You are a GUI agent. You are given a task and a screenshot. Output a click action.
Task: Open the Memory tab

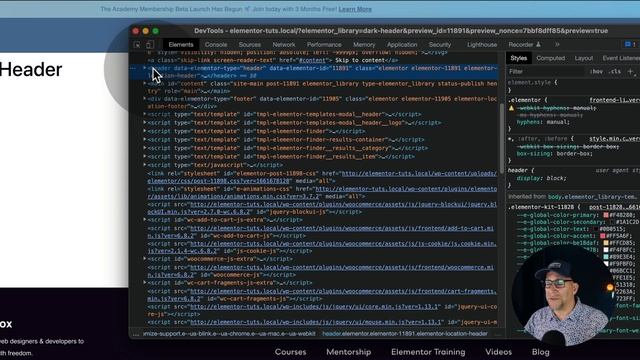[x=364, y=44]
